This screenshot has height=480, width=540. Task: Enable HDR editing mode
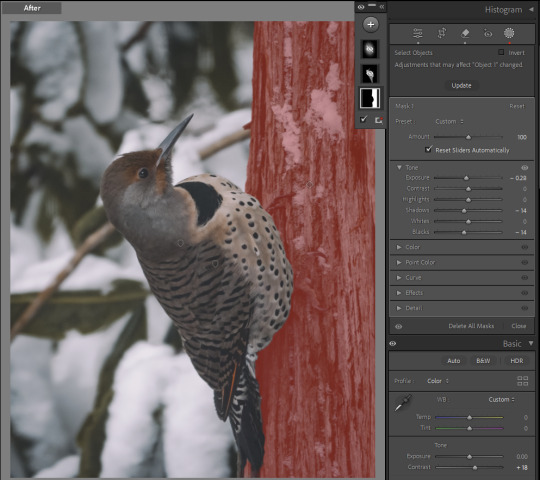(517, 361)
